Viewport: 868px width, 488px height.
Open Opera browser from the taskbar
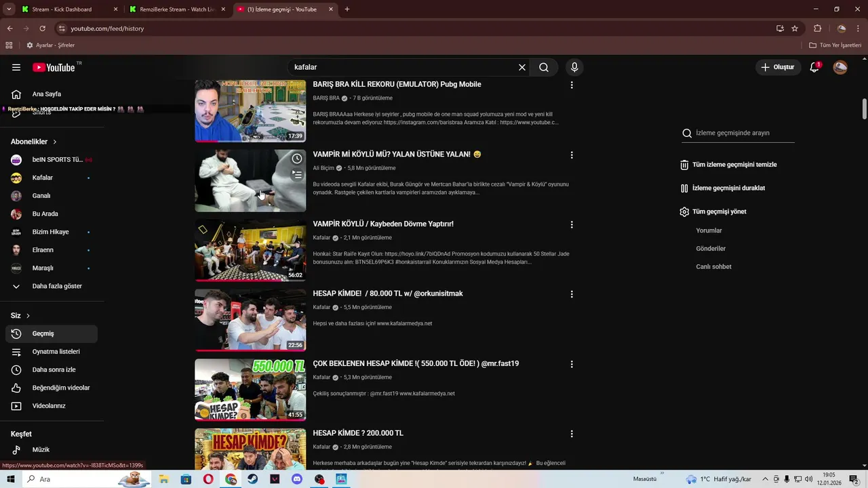click(208, 479)
